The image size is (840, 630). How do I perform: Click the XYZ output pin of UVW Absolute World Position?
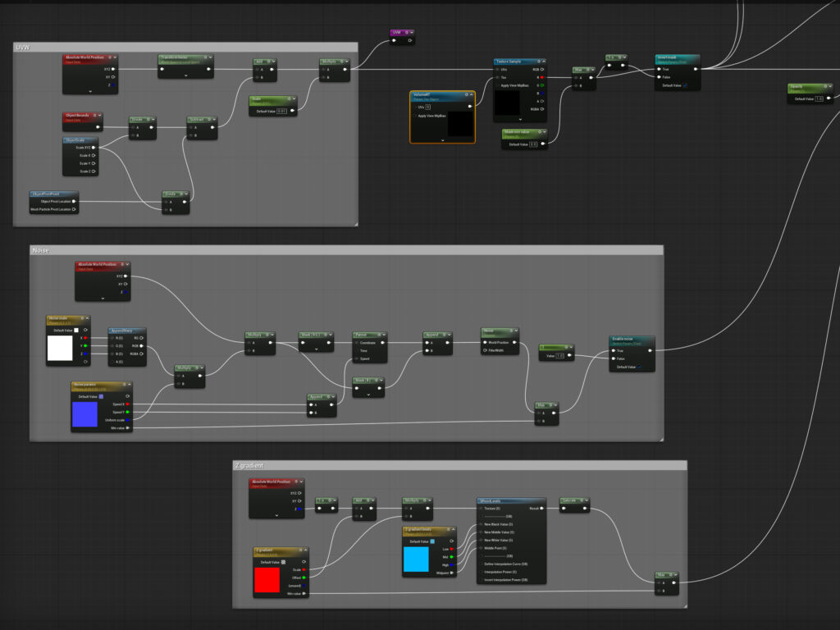pyautogui.click(x=113, y=69)
